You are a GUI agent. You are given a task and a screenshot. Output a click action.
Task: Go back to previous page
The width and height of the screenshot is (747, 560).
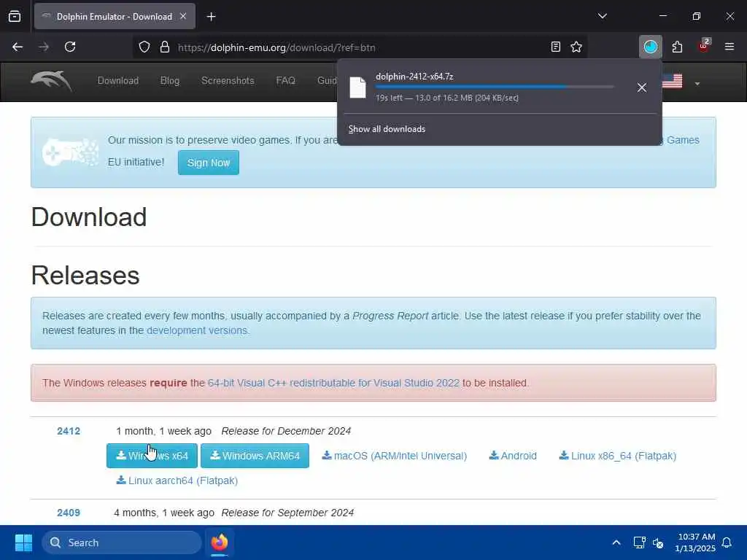coord(18,47)
